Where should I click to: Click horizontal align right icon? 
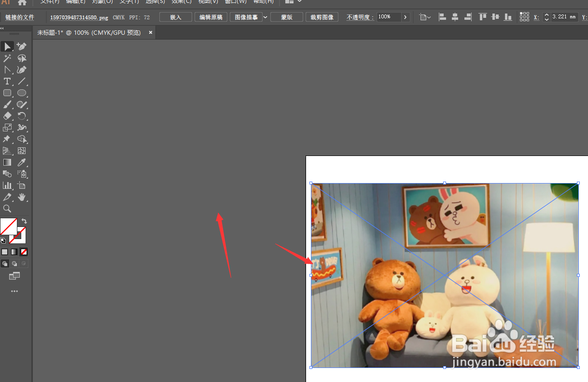click(x=467, y=17)
